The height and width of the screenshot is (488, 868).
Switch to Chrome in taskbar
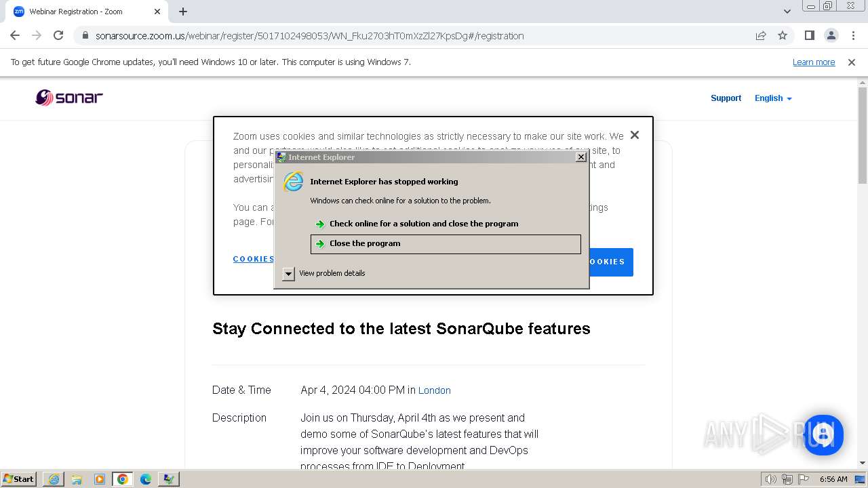coord(123,479)
